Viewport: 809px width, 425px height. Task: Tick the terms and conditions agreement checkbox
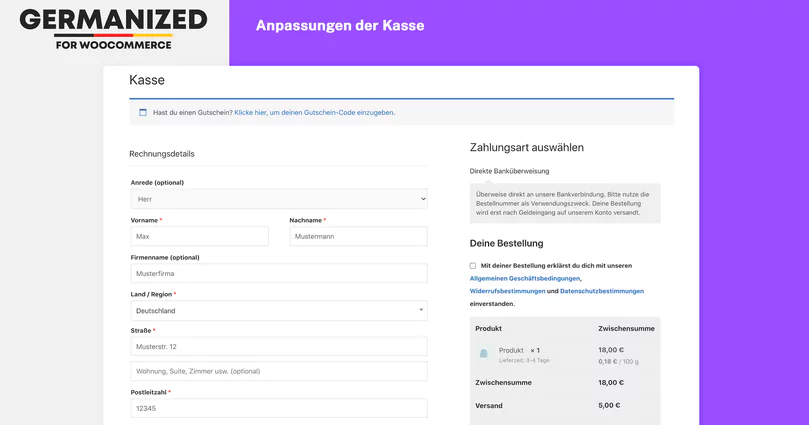473,266
